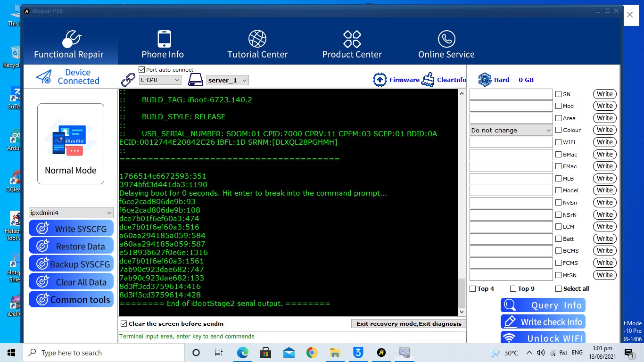644x362 pixels.
Task: Open the Tutorial Center tab
Action: click(x=257, y=45)
